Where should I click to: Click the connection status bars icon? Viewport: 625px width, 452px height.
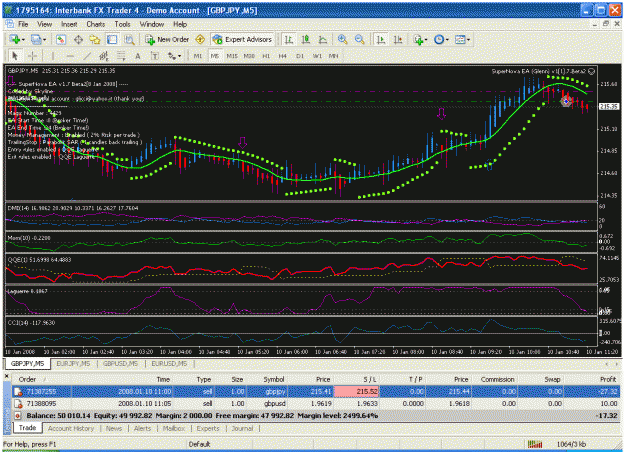point(535,444)
